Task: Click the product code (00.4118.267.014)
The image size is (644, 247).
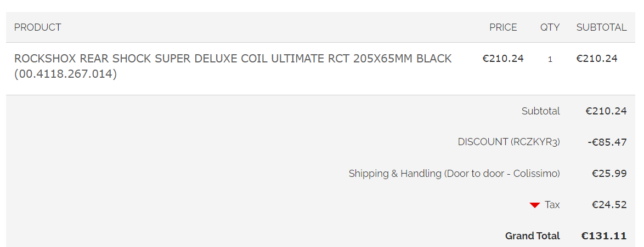Action: (65, 73)
